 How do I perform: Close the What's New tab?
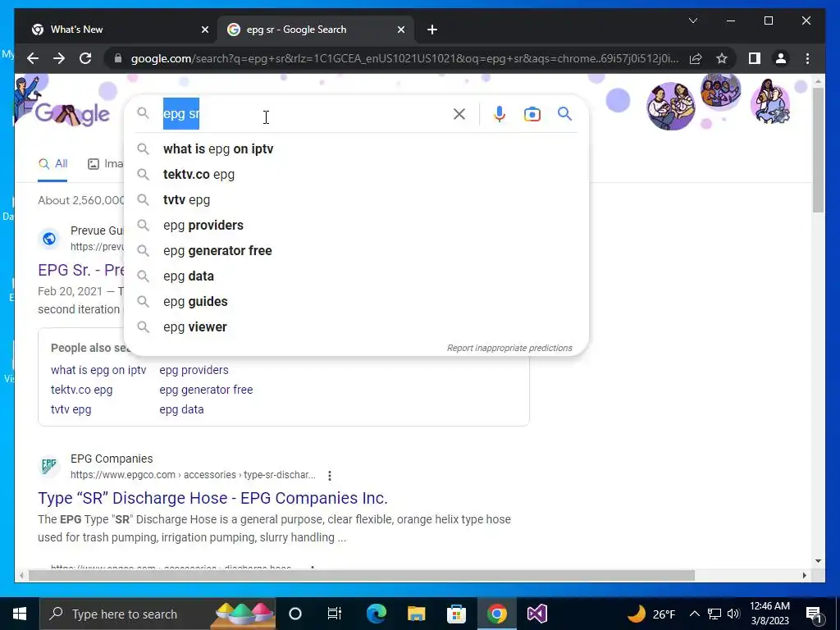[x=204, y=30]
